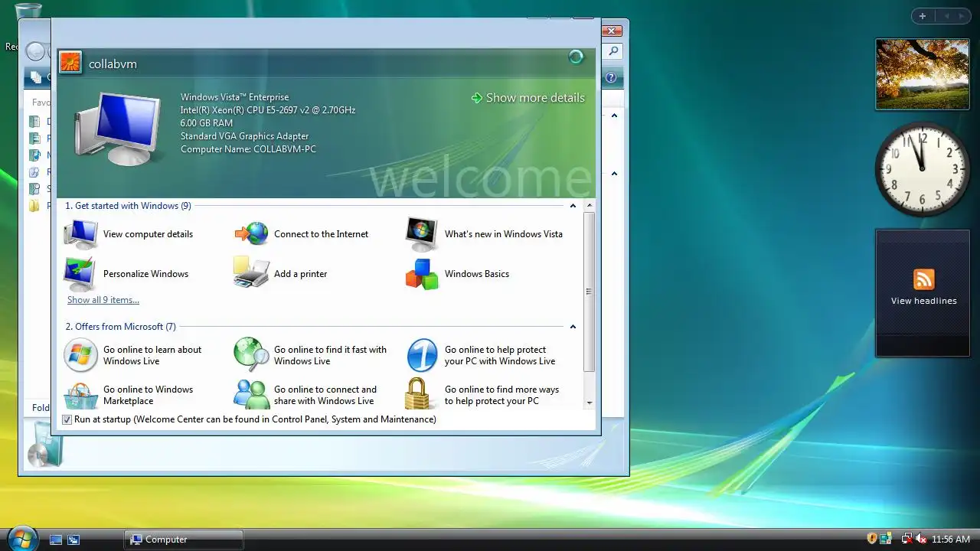Click the 'Standard VGA Graphics Adapter' text
Viewport: 980px width, 551px height.
click(x=244, y=136)
